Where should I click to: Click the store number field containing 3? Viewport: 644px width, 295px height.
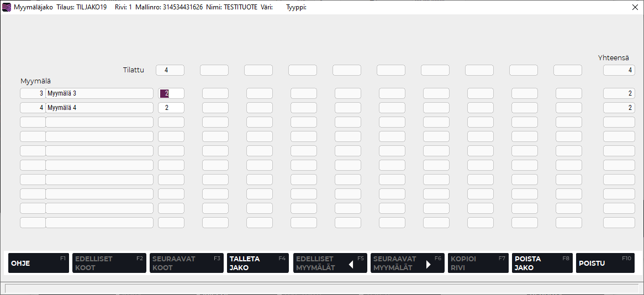click(33, 93)
